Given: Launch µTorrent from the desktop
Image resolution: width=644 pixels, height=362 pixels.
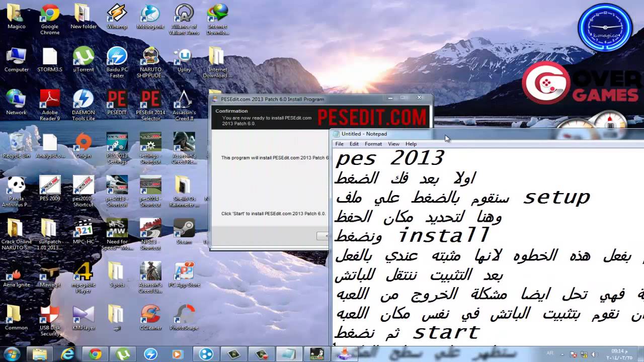Looking at the screenshot, I should pos(84,60).
